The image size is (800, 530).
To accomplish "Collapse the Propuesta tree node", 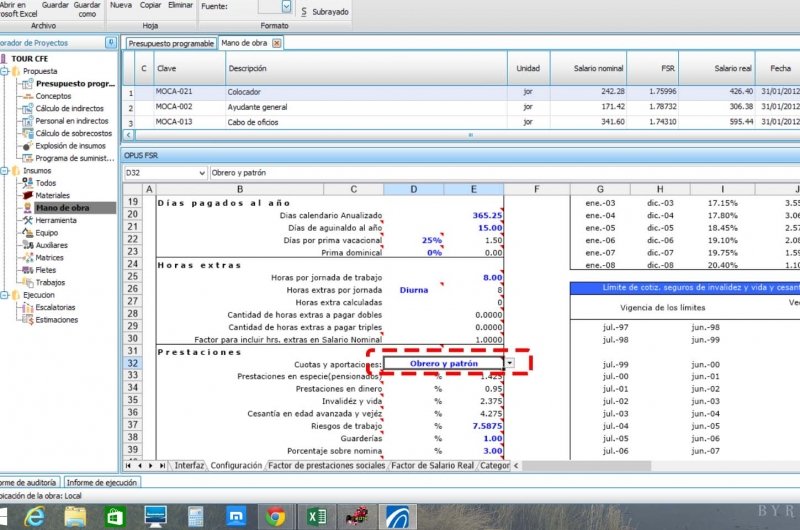I will [x=6, y=72].
